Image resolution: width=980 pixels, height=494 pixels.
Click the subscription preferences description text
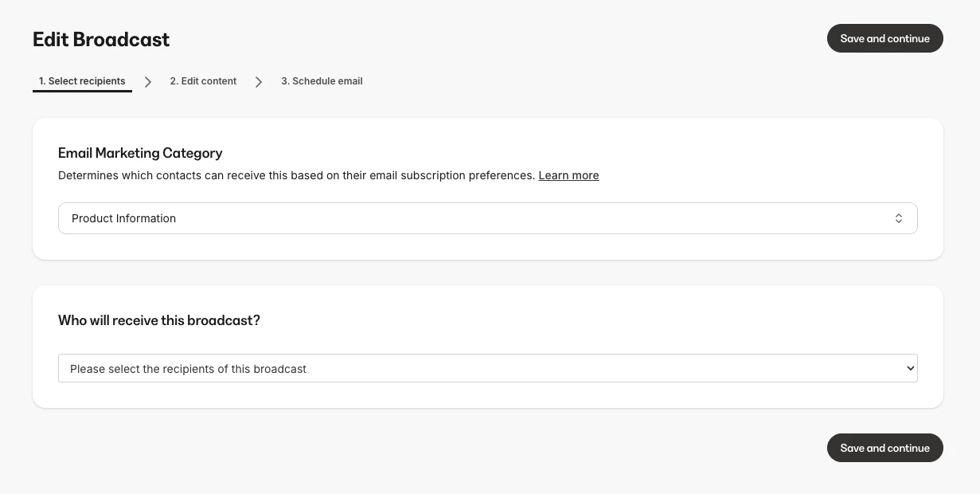click(296, 175)
